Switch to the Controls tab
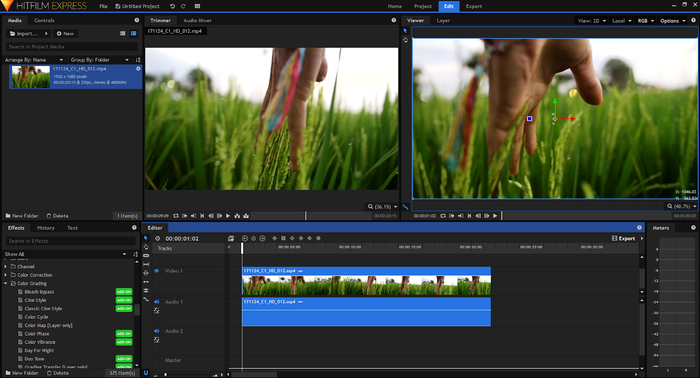This screenshot has width=700, height=378. pyautogui.click(x=44, y=21)
